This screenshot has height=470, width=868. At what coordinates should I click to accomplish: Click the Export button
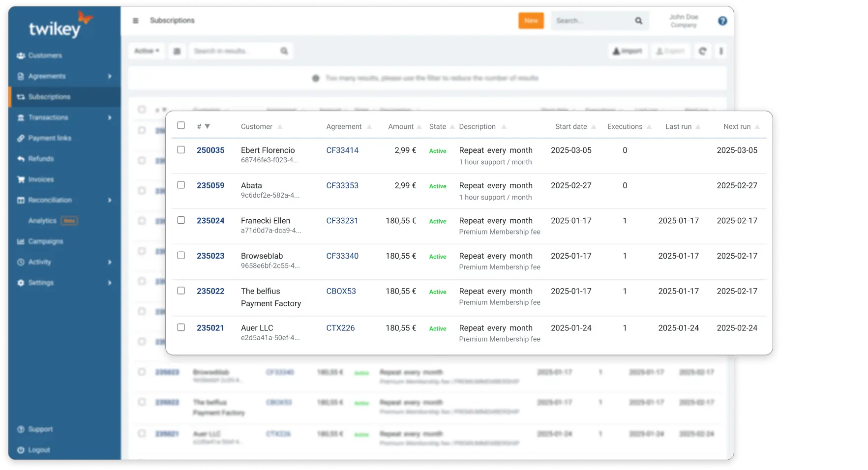point(671,51)
